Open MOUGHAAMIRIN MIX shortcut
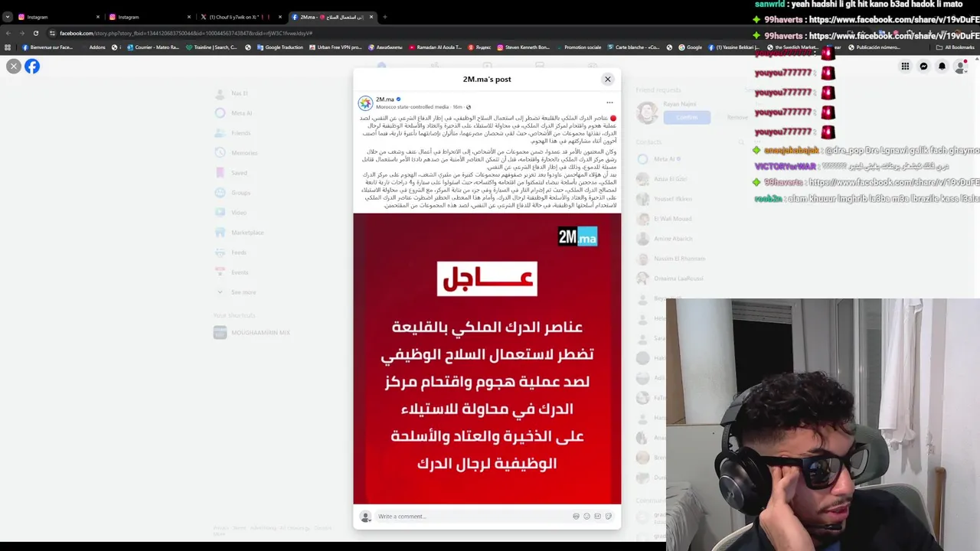 (x=252, y=332)
